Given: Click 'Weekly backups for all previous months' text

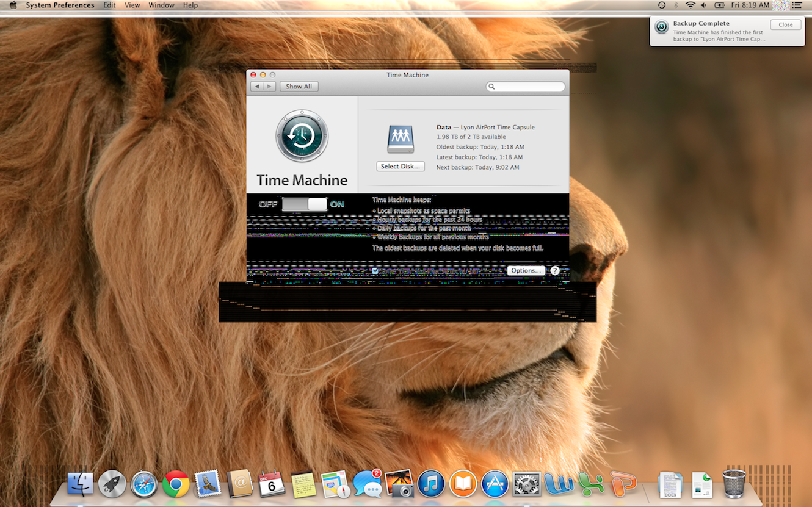Looking at the screenshot, I should point(433,237).
